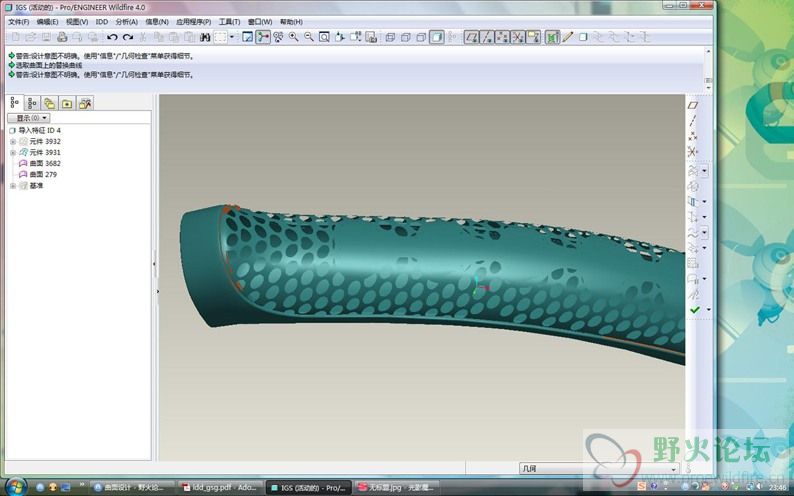Switch to the favorites folder tab
The height and width of the screenshot is (496, 794).
(x=67, y=103)
